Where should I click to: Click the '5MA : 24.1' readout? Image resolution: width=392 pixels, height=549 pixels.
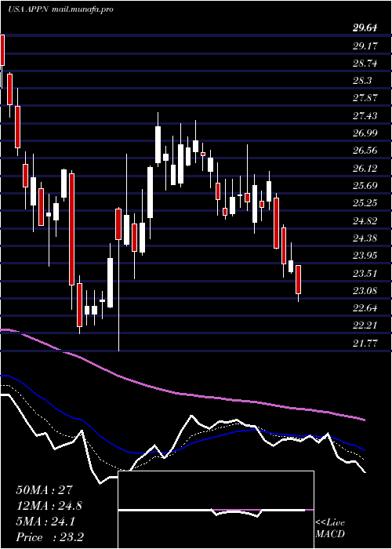(45, 522)
